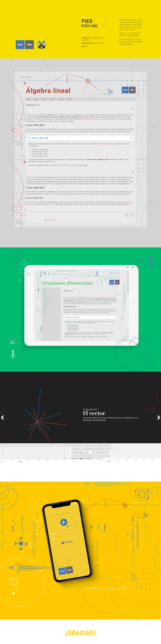Click the UNL logo in yellow header
The image size is (161, 644).
pos(30,45)
